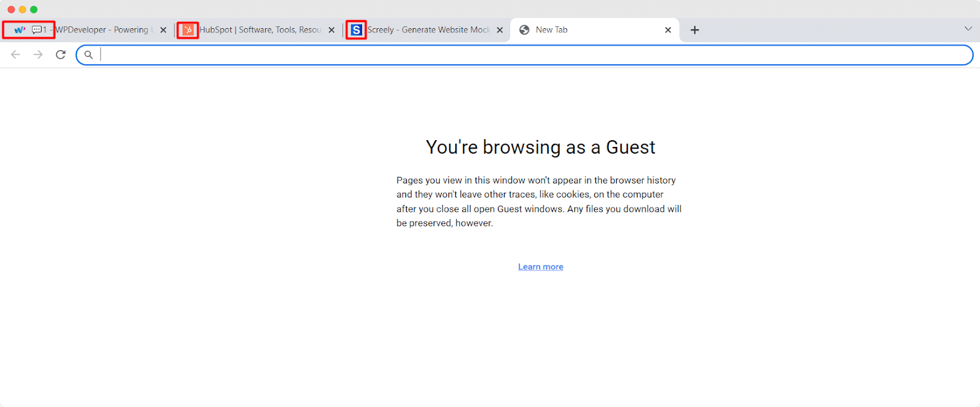Switch to the Screely tab
Viewport: 980px width, 407px height.
coord(429,30)
